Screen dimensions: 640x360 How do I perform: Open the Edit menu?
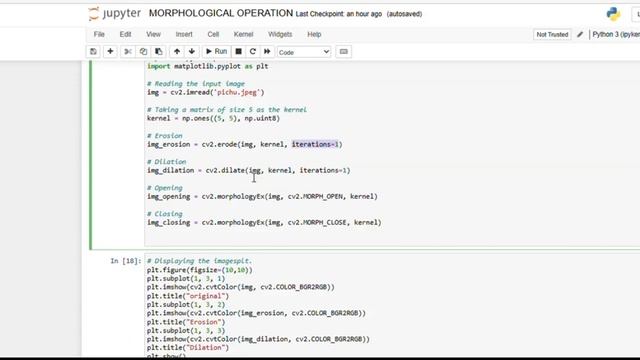pyautogui.click(x=125, y=34)
